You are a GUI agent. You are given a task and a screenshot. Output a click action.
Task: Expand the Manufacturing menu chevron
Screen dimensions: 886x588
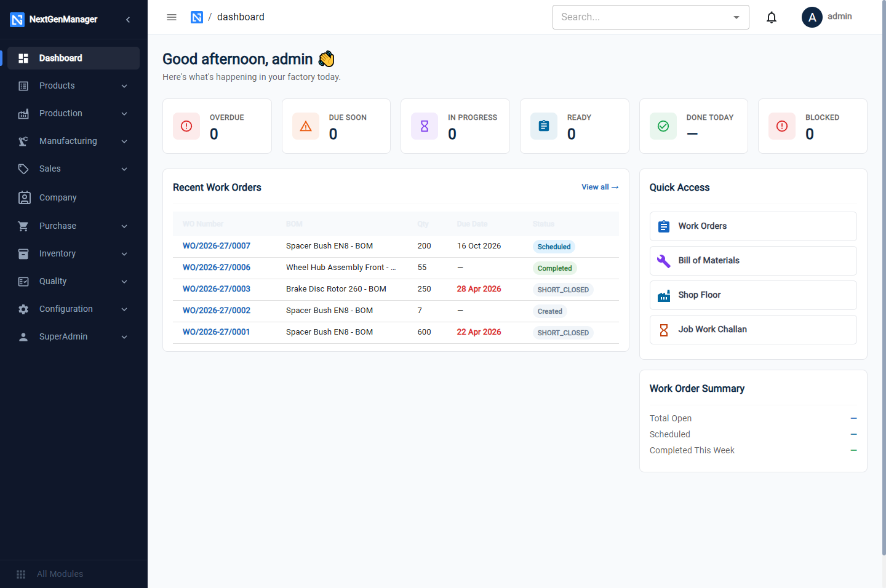click(x=124, y=141)
